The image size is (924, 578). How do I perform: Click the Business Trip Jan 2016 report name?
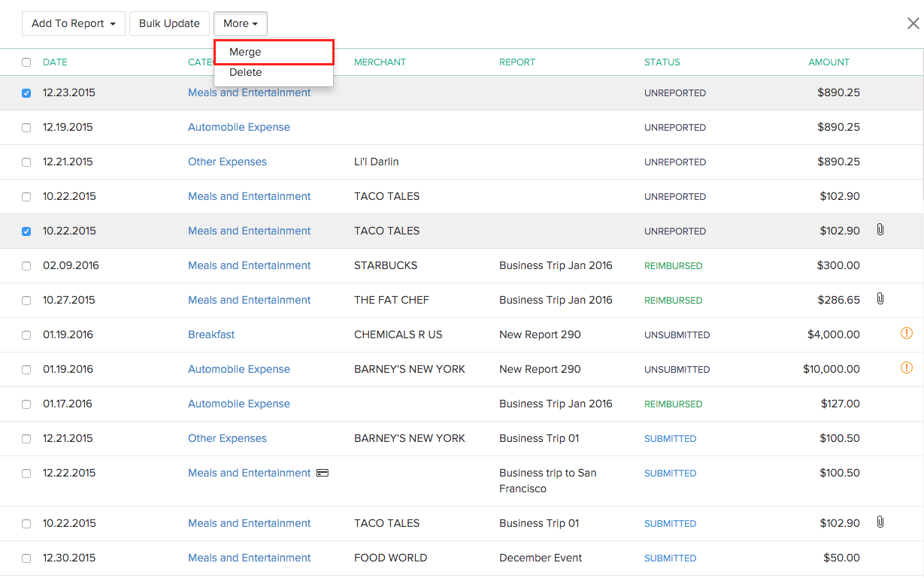[x=555, y=265]
